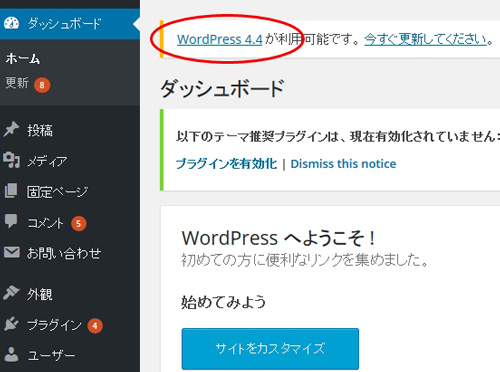This screenshot has width=500, height=372.
Task: Click the ダッシュボード page heading
Action: pos(222,89)
